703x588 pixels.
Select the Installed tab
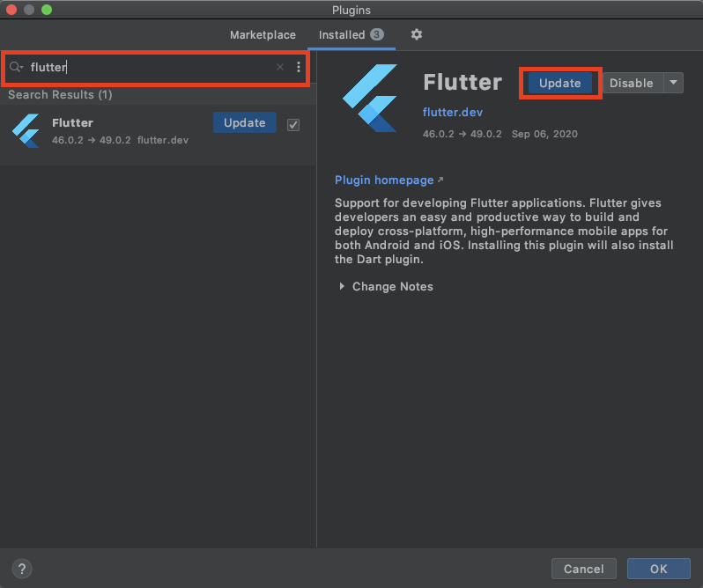(x=351, y=34)
